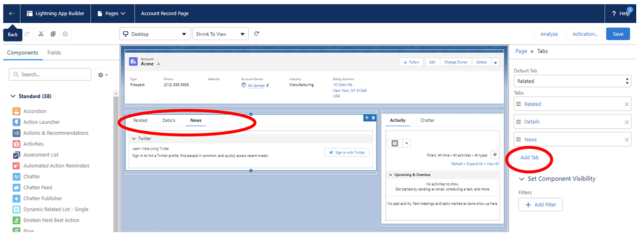This screenshot has height=235, width=644.
Task: Remove the Details tab entry
Action: tap(626, 122)
